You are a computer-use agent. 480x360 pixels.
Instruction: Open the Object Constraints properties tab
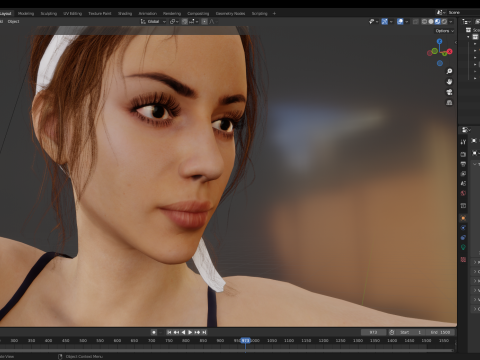(463, 237)
